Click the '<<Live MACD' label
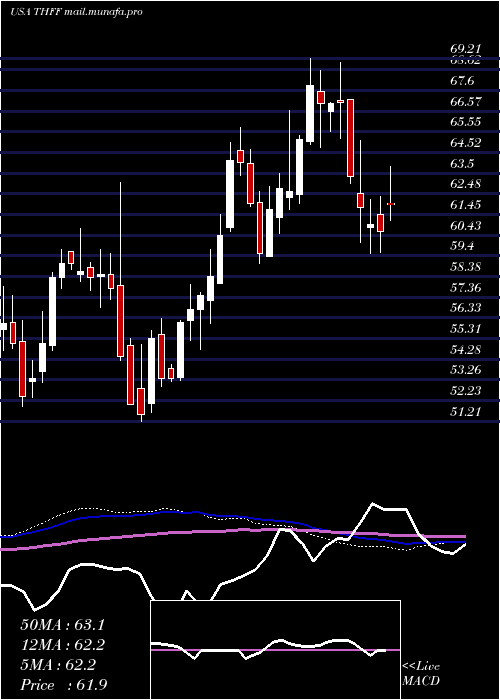The height and width of the screenshot is (700, 500). [421, 674]
